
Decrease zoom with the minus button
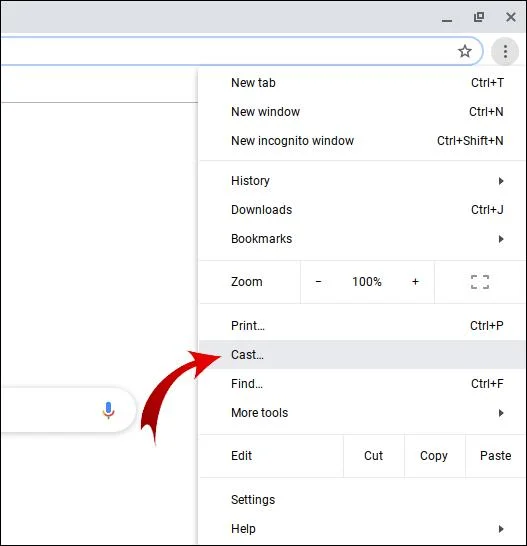coord(318,282)
